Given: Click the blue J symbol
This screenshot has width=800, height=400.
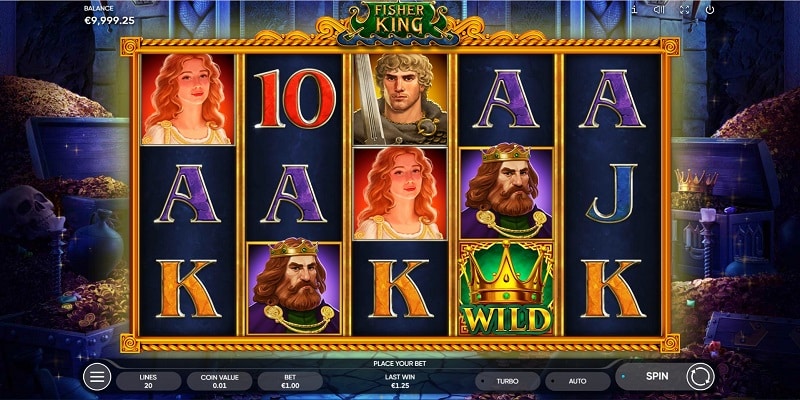Looking at the screenshot, I should (x=612, y=193).
